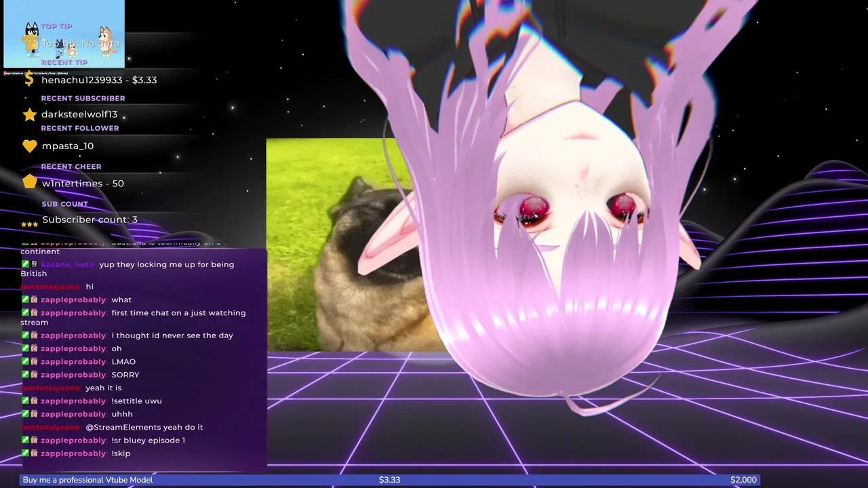Click the $2,000 goal target amount
Screen dimensions: 868x488
(743, 480)
